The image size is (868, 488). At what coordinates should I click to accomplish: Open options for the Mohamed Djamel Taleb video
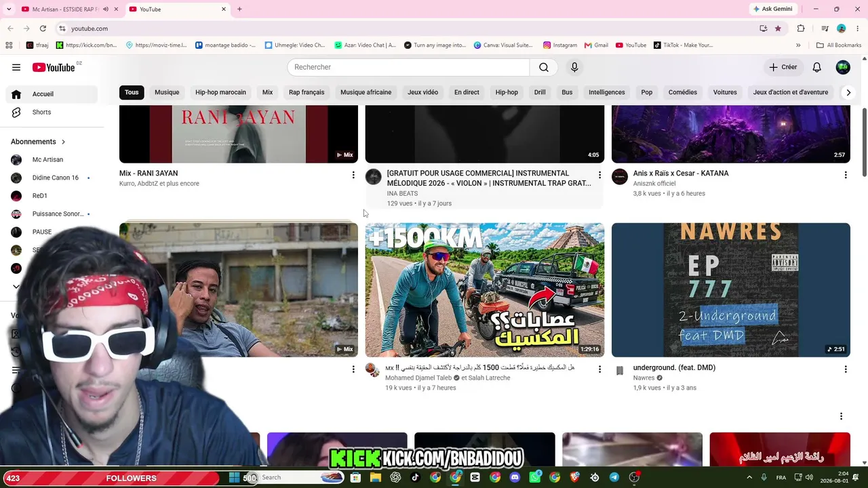599,369
